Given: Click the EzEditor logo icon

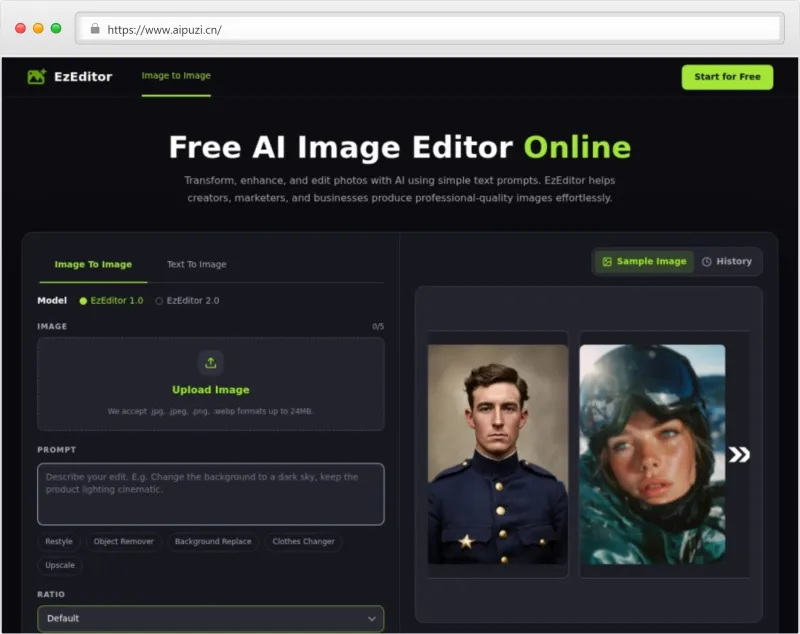Looking at the screenshot, I should click(x=36, y=77).
